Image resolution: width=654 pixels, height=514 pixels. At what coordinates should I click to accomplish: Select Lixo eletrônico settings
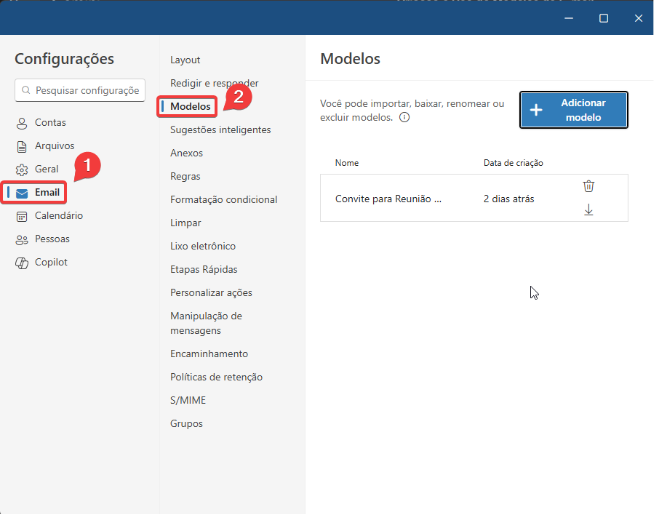coord(203,246)
